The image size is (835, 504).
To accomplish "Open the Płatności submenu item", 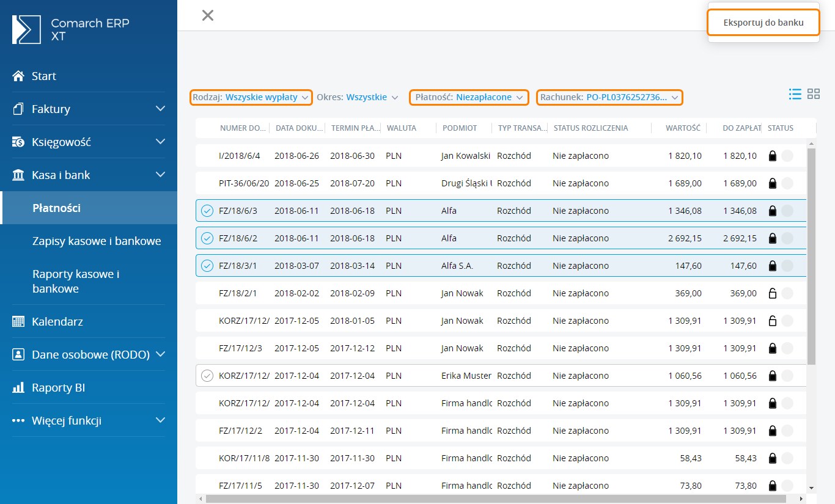I will pos(89,208).
